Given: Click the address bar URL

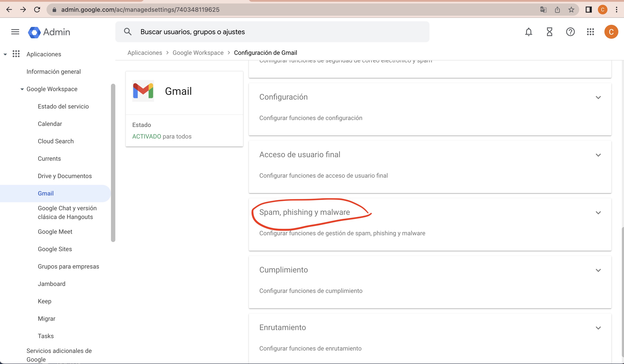Looking at the screenshot, I should (x=140, y=10).
